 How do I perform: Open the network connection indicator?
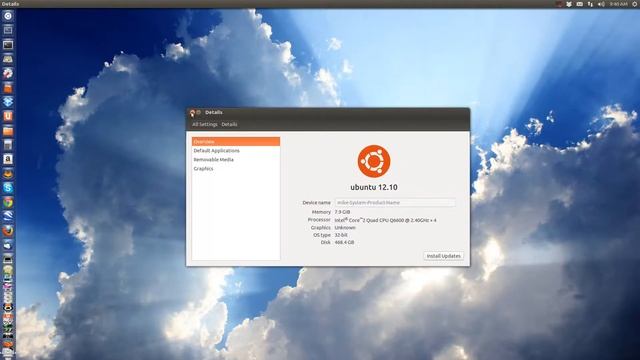(590, 4)
